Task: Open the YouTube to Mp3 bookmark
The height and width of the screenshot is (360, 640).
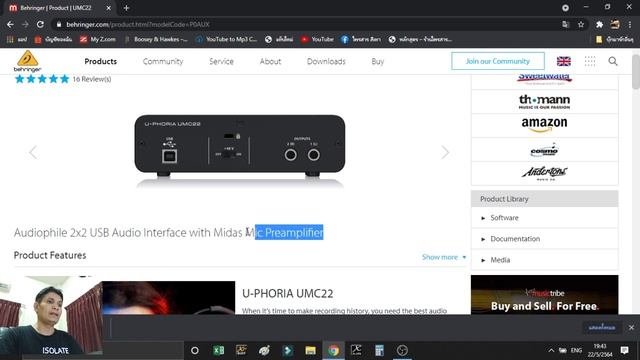Action: (x=226, y=39)
